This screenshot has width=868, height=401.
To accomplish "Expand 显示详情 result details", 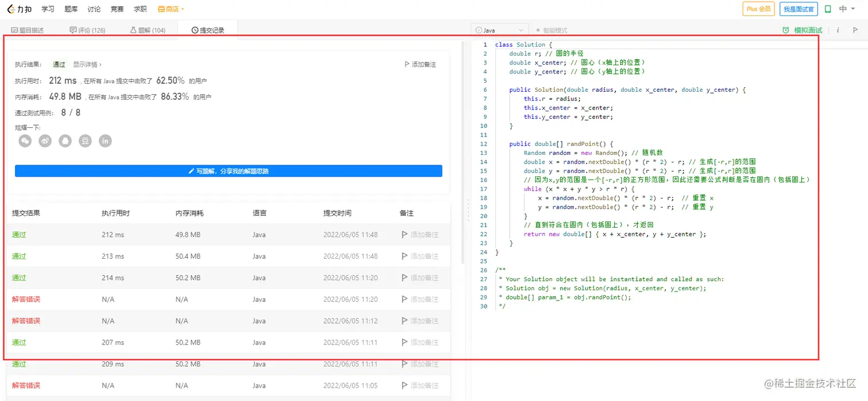I will [87, 65].
